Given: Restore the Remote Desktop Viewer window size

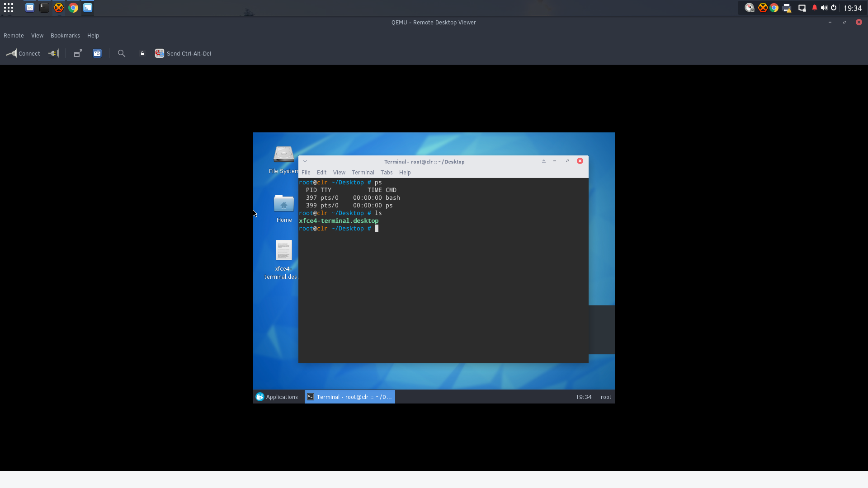Looking at the screenshot, I should 844,22.
